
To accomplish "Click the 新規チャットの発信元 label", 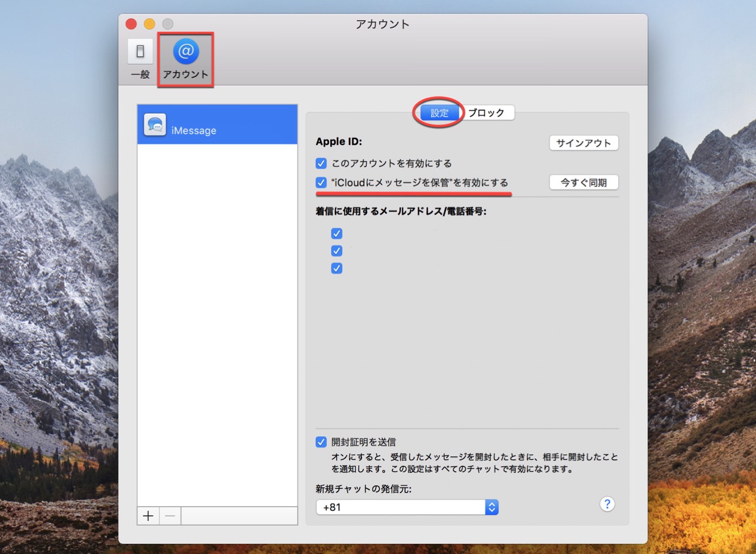I will coord(363,489).
